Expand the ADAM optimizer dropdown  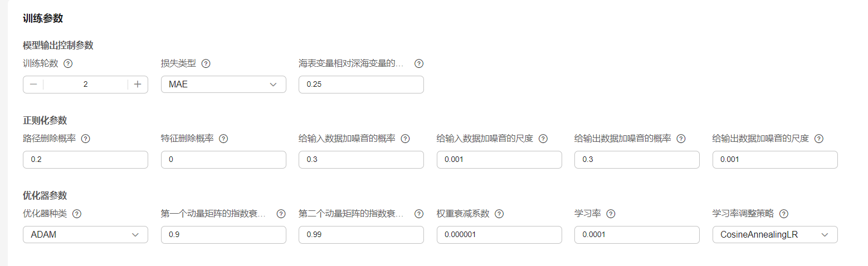tap(85, 235)
